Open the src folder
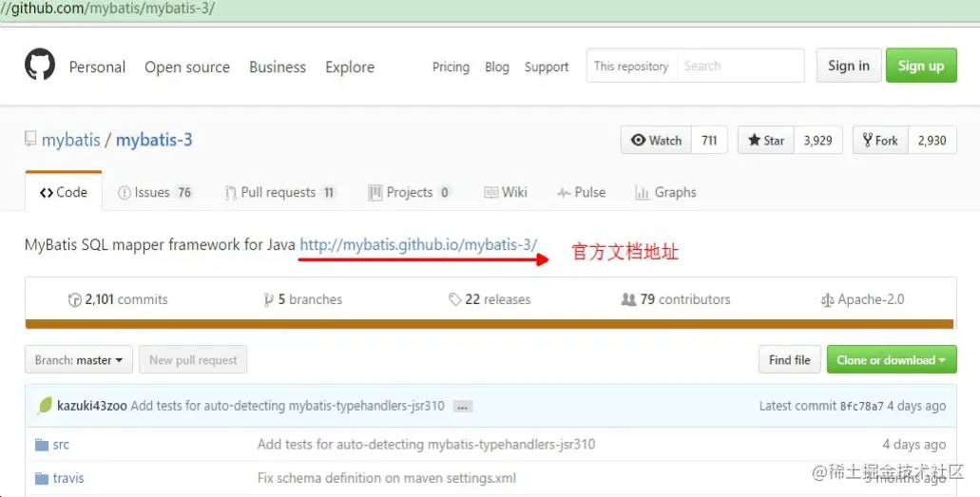The height and width of the screenshot is (497, 980). [61, 445]
